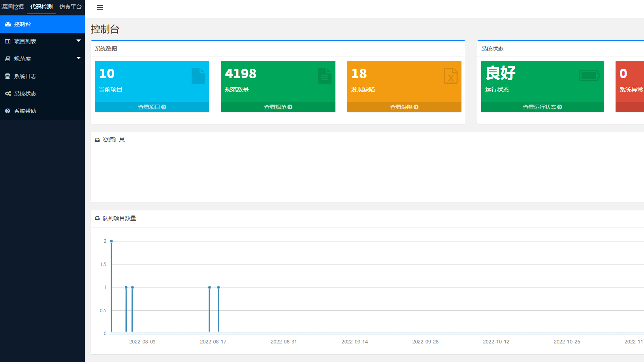644x362 pixels.
Task: Click the 2022-08-03 axis label
Action: [x=142, y=342]
